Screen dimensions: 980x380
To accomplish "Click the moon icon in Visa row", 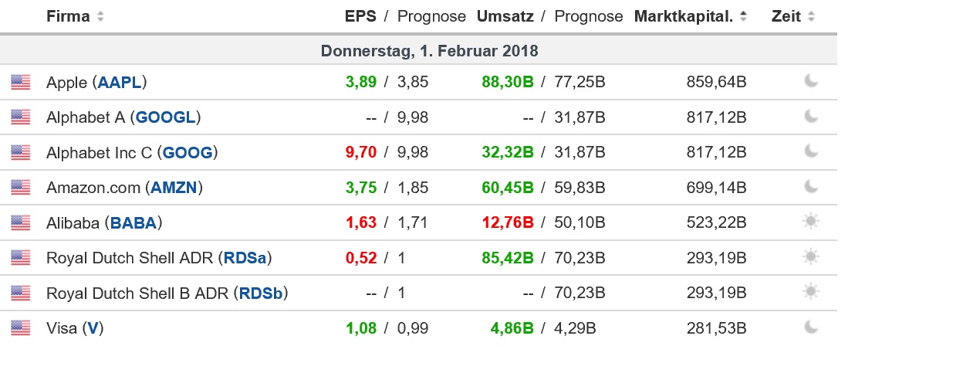I will tap(811, 327).
